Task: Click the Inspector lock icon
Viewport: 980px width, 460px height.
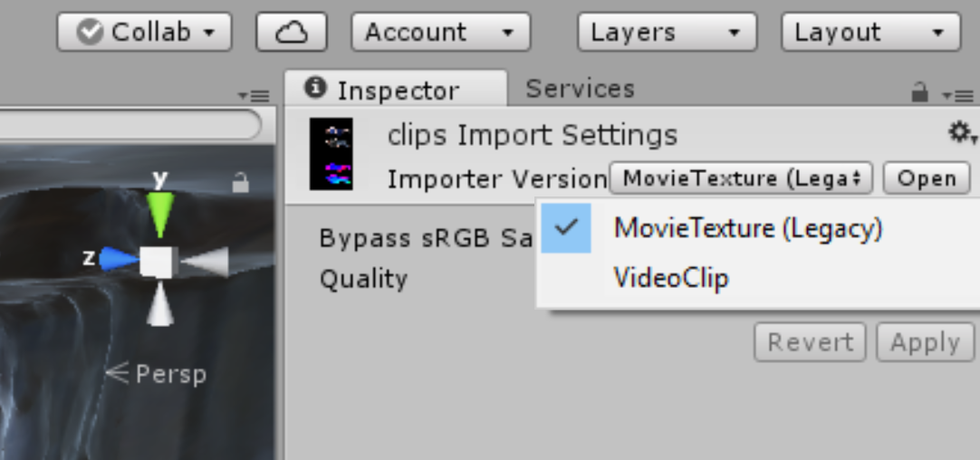Action: (x=919, y=91)
